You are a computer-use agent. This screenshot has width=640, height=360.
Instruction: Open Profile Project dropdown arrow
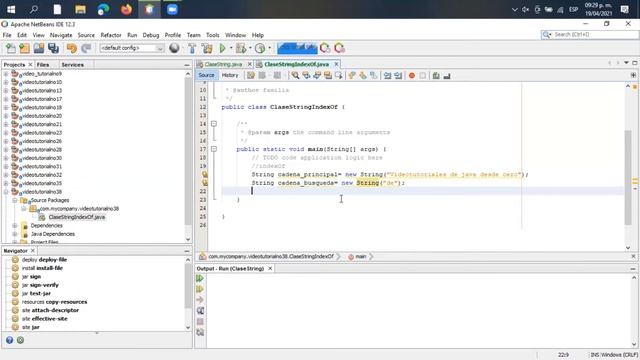pyautogui.click(x=269, y=48)
